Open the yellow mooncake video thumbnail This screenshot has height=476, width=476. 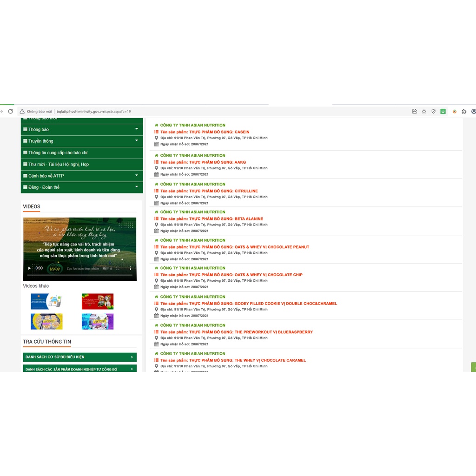point(46,322)
